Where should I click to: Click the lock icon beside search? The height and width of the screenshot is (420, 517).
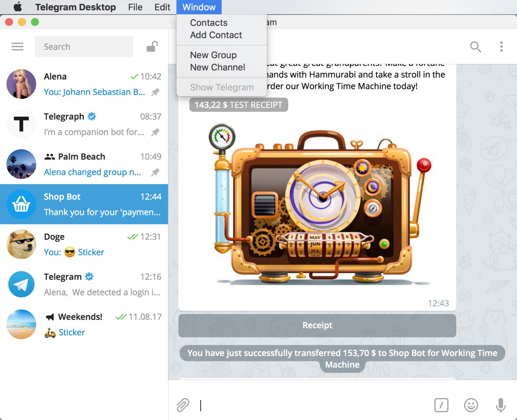[x=152, y=47]
